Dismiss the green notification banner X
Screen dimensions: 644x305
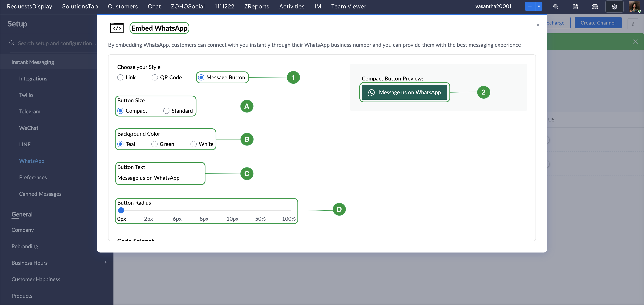pyautogui.click(x=635, y=42)
